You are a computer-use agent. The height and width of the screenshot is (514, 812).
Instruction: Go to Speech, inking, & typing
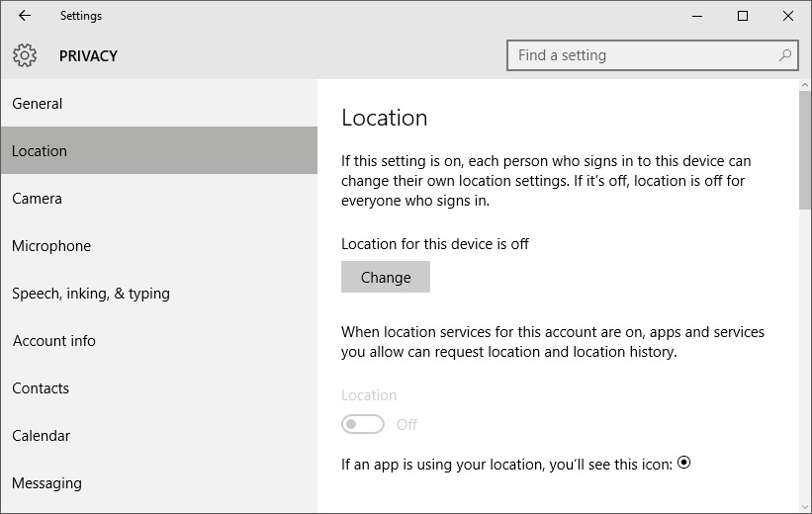[159, 294]
